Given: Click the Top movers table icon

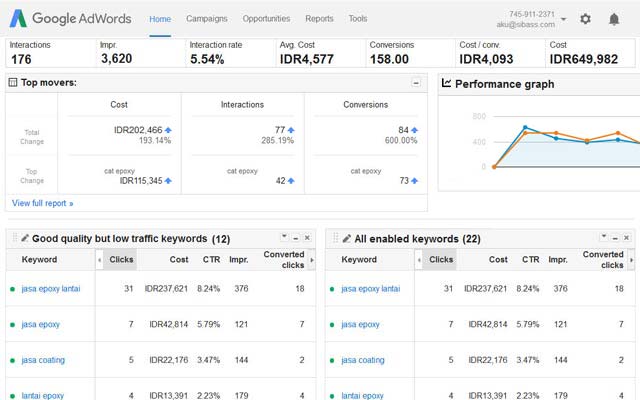Looking at the screenshot, I should tap(13, 83).
